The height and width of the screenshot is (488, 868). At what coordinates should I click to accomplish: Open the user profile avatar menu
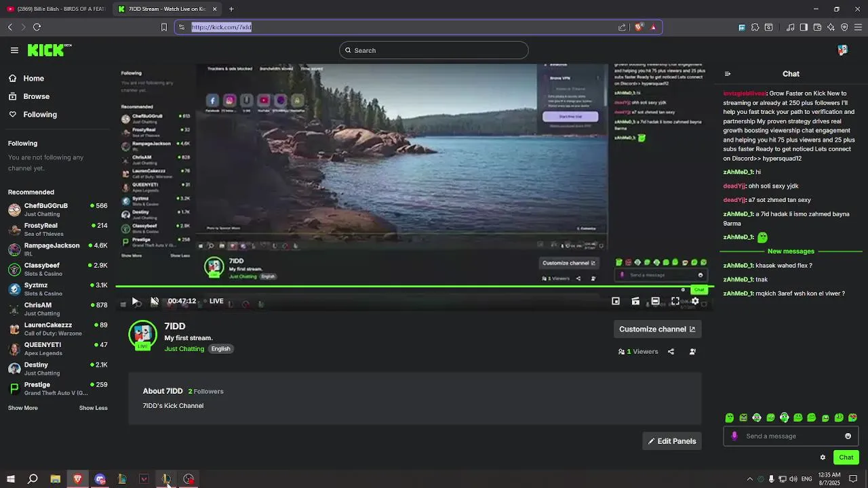click(x=842, y=50)
